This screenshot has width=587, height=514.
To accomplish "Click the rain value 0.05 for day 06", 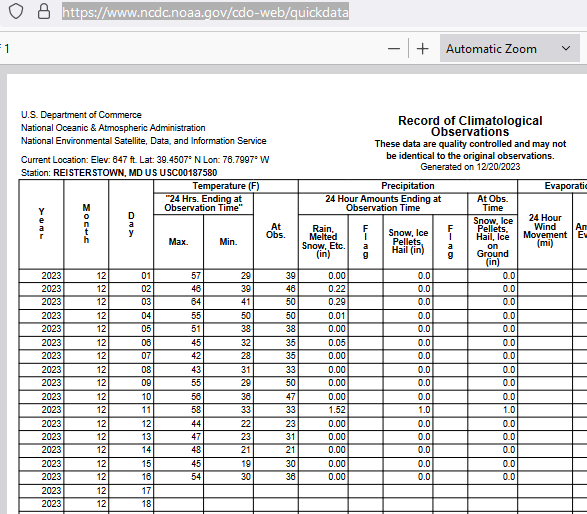I will point(337,343).
